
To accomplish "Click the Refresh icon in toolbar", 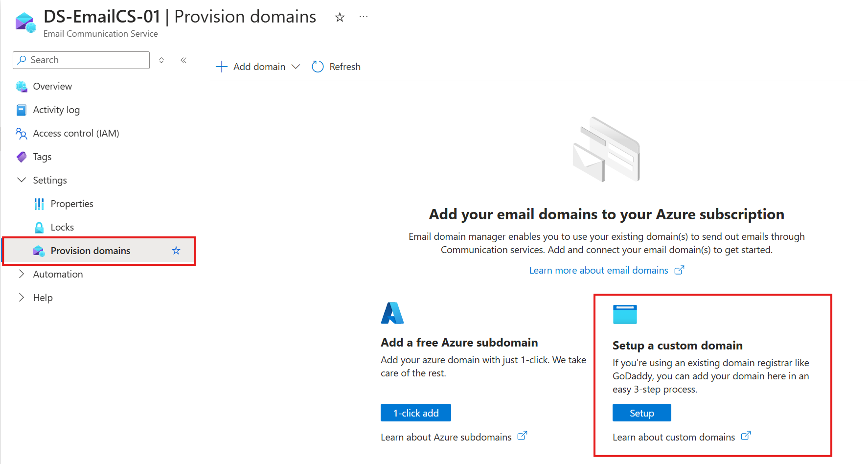I will point(318,67).
